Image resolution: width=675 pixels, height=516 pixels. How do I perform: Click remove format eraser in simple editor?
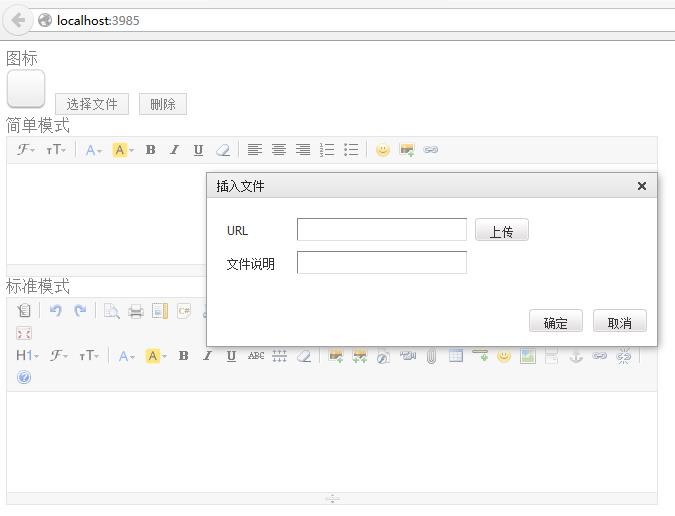223,150
